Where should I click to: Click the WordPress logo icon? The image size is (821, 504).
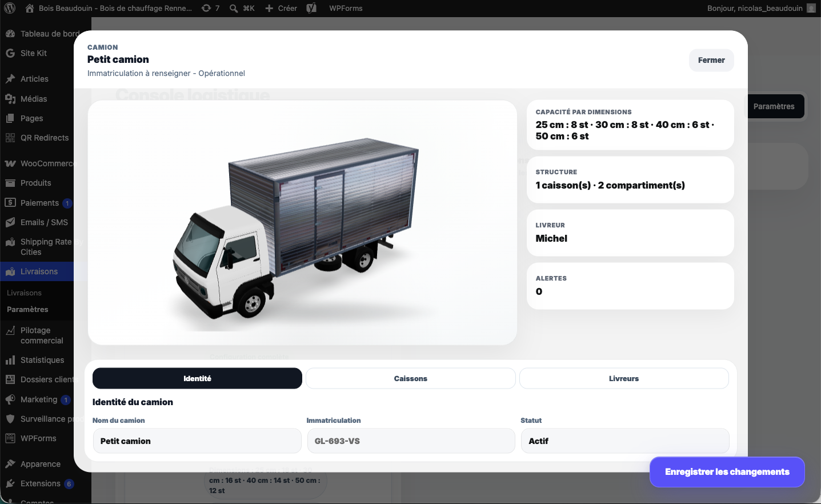10,9
